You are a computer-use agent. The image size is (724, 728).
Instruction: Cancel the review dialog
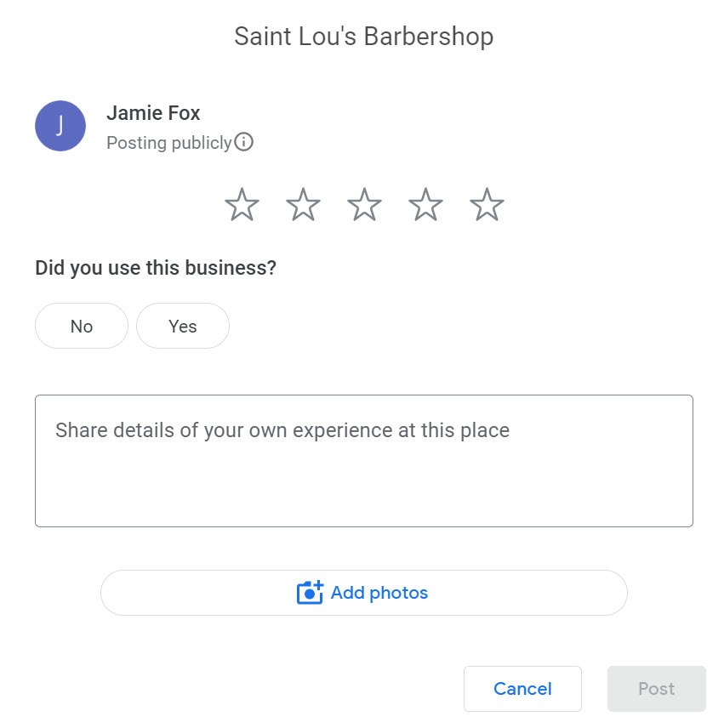coord(522,689)
